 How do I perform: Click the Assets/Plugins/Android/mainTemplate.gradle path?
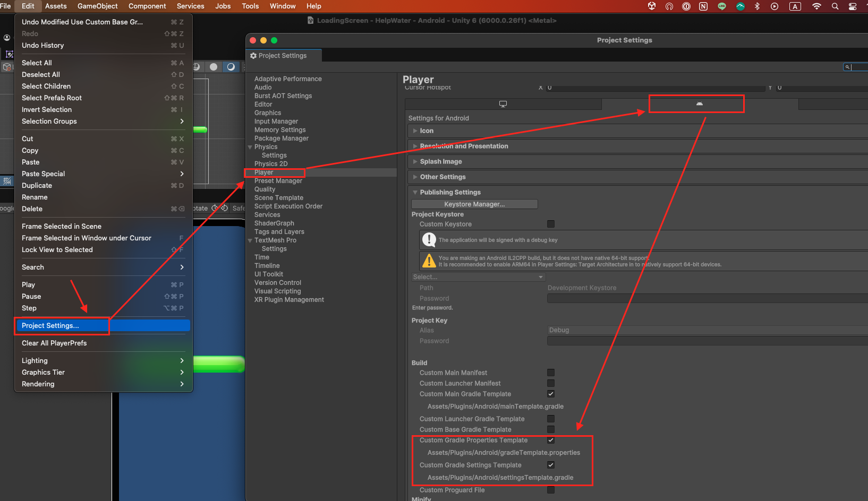click(x=496, y=407)
